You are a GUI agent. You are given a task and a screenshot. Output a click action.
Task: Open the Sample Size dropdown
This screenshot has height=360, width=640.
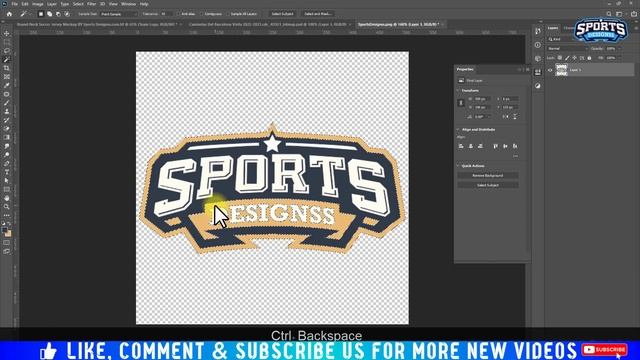119,14
